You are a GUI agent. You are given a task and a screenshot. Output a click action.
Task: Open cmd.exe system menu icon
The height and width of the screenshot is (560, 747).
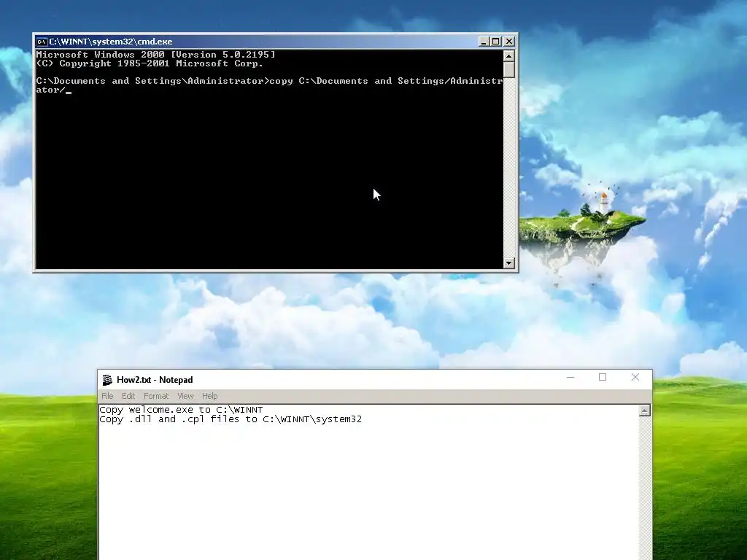coord(42,42)
